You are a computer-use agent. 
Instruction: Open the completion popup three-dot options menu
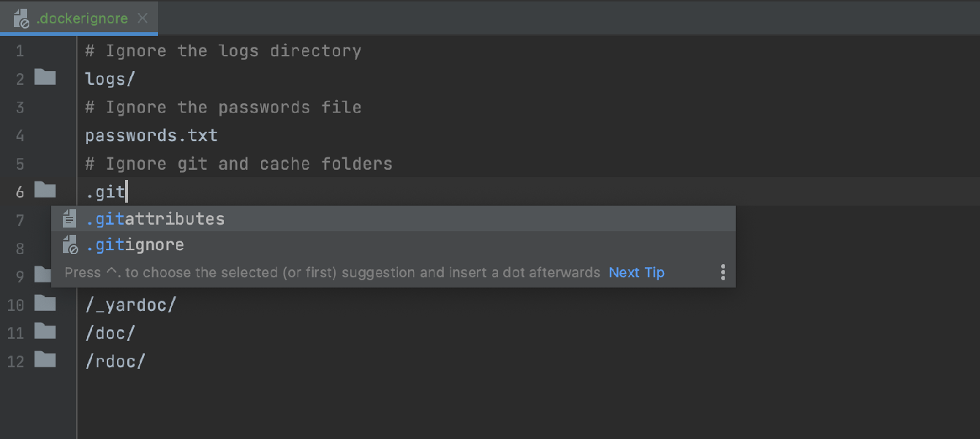[723, 272]
